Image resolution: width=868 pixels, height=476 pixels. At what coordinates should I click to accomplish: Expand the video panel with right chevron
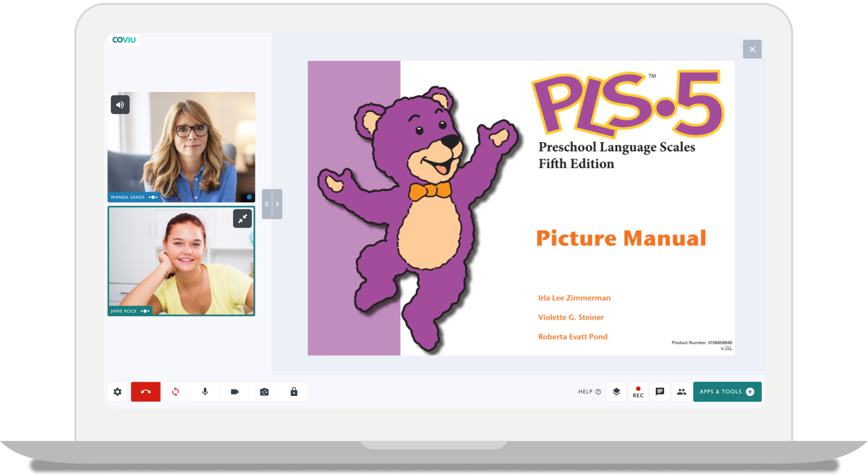(277, 204)
